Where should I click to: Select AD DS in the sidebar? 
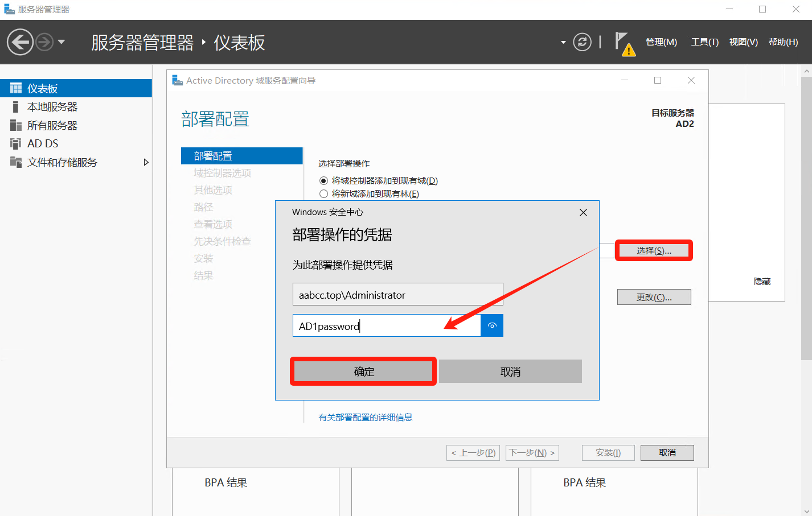tap(43, 144)
